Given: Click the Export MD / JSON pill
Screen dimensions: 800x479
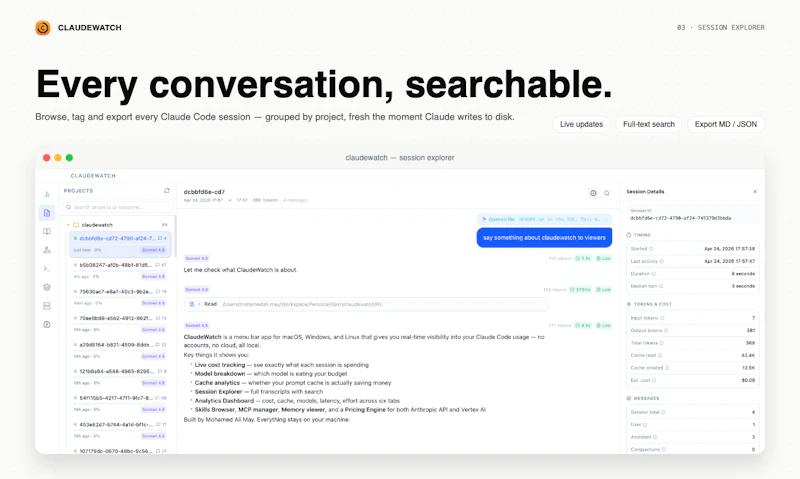Looking at the screenshot, I should 726,124.
